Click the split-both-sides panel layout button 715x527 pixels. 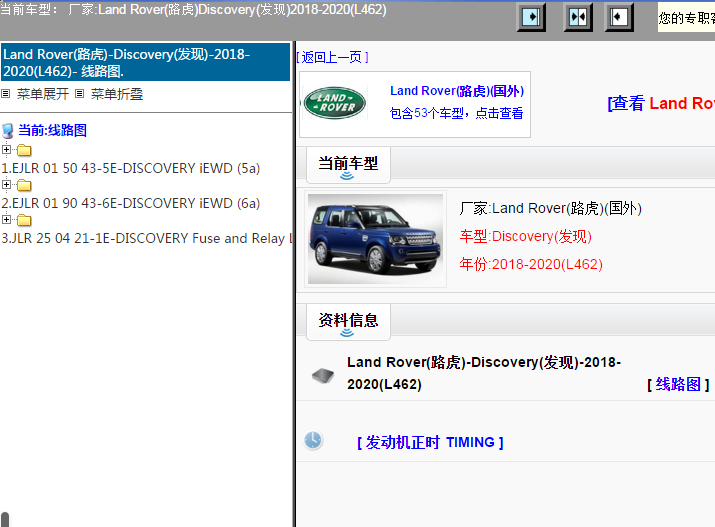coord(578,17)
